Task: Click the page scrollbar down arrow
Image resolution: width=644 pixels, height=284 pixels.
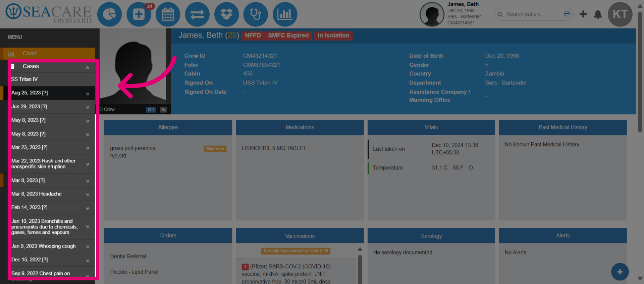Action: [640, 279]
